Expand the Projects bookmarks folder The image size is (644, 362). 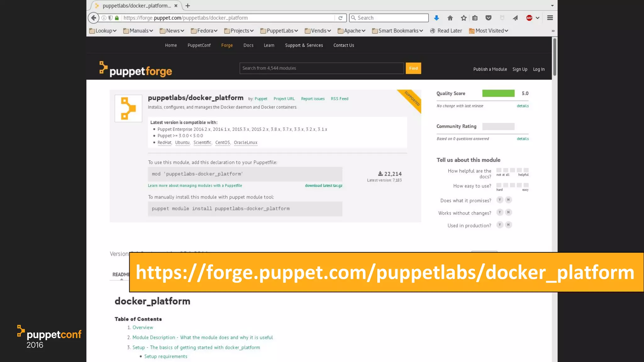tap(239, 30)
